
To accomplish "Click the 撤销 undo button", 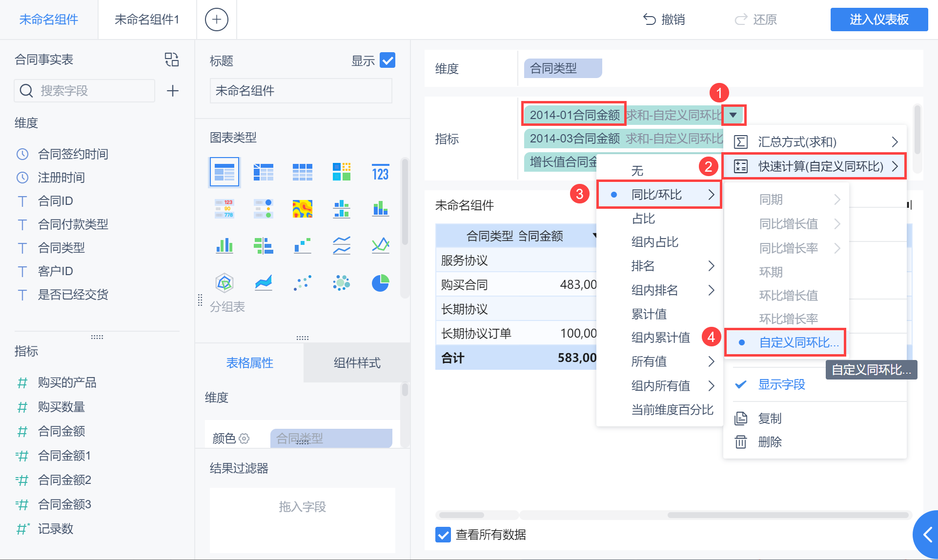I will 664,20.
